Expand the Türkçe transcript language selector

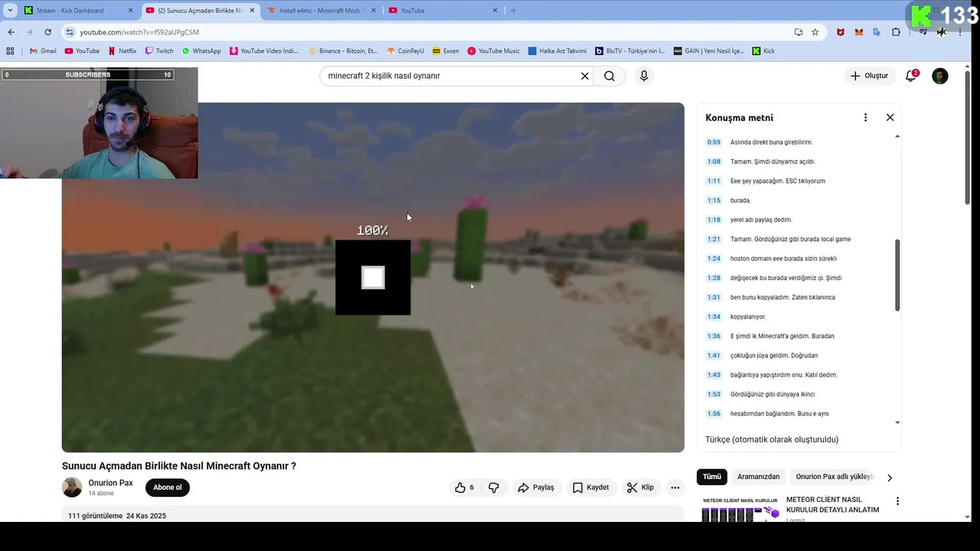[x=772, y=439]
